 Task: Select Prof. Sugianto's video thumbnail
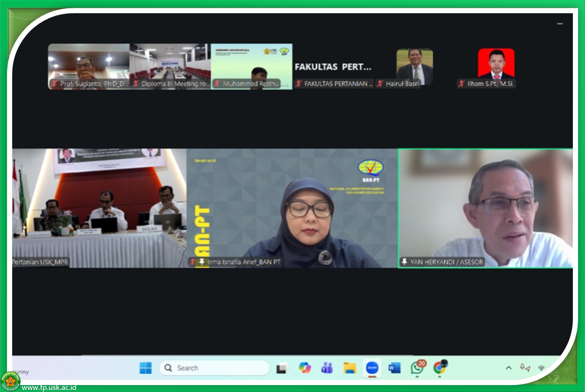[89, 67]
